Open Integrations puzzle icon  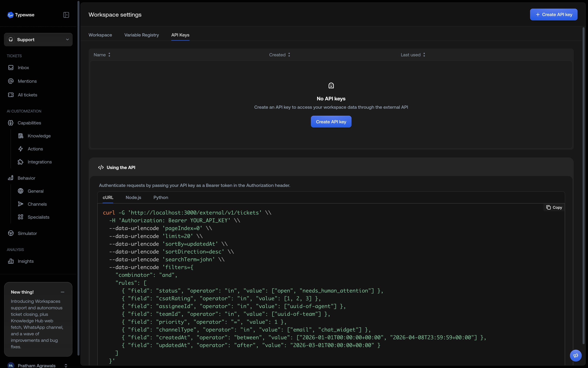click(21, 162)
